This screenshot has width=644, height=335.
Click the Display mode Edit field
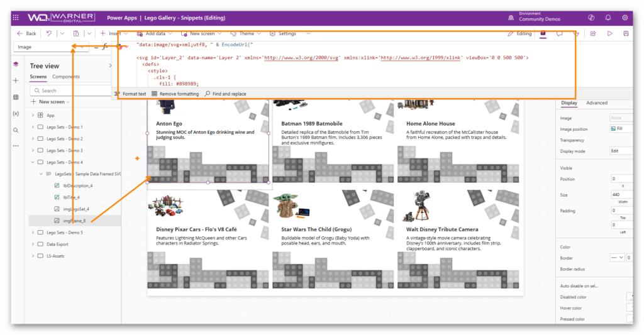tap(621, 151)
